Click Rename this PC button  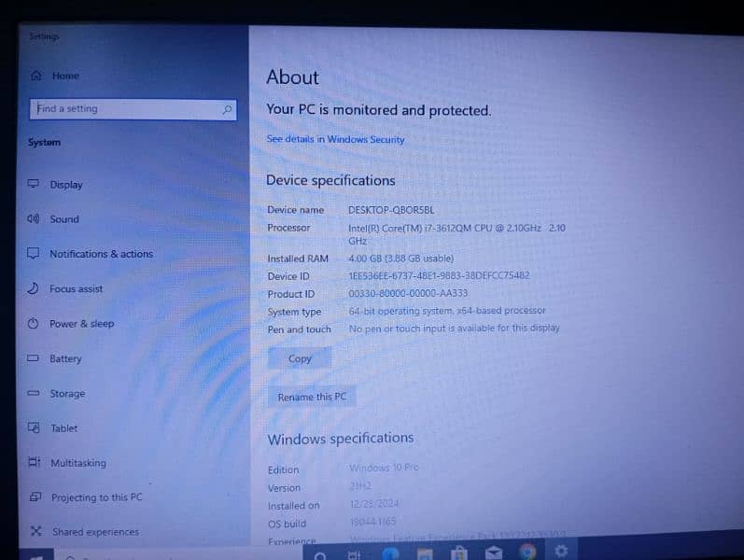(311, 397)
